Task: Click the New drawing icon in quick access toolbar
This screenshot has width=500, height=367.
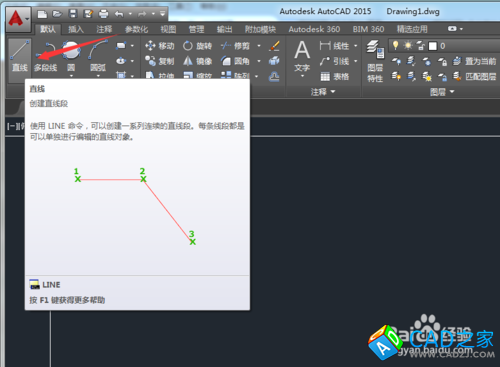Action: tap(42, 14)
